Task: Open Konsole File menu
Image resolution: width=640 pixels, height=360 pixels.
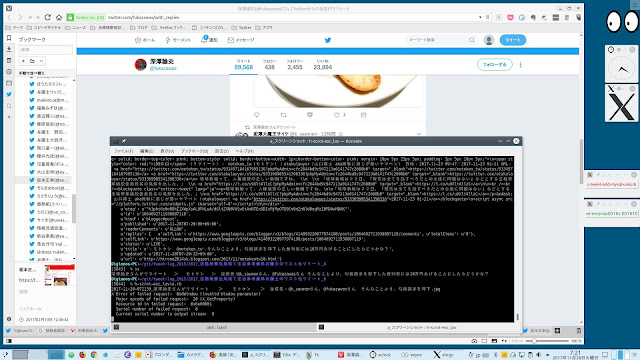Action: tap(123, 151)
